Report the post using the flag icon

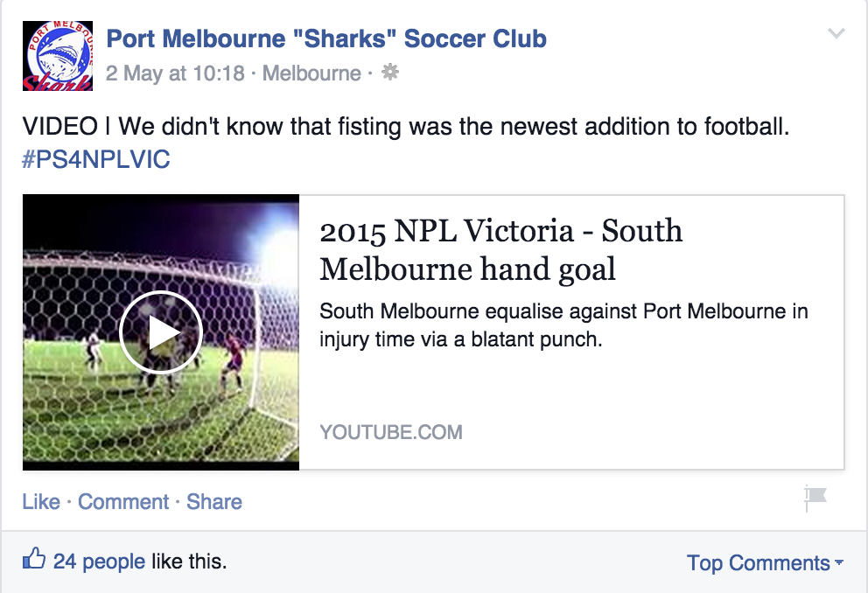(815, 499)
